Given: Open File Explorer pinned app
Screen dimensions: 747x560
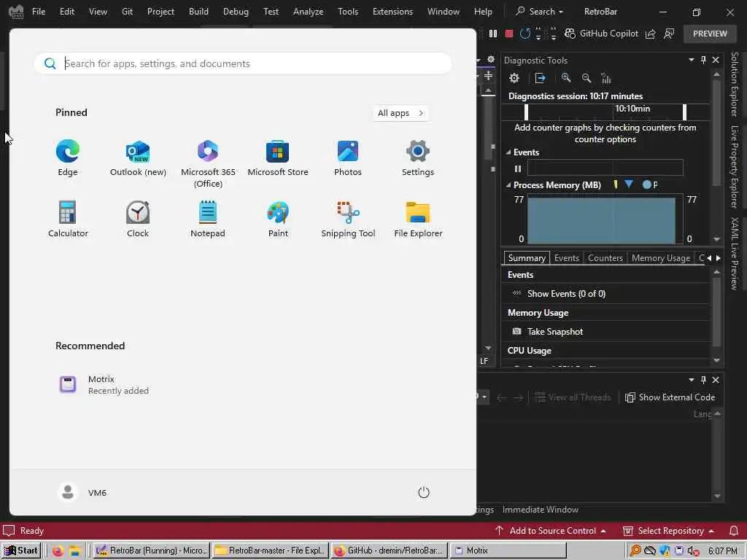Looking at the screenshot, I should click(x=418, y=219).
